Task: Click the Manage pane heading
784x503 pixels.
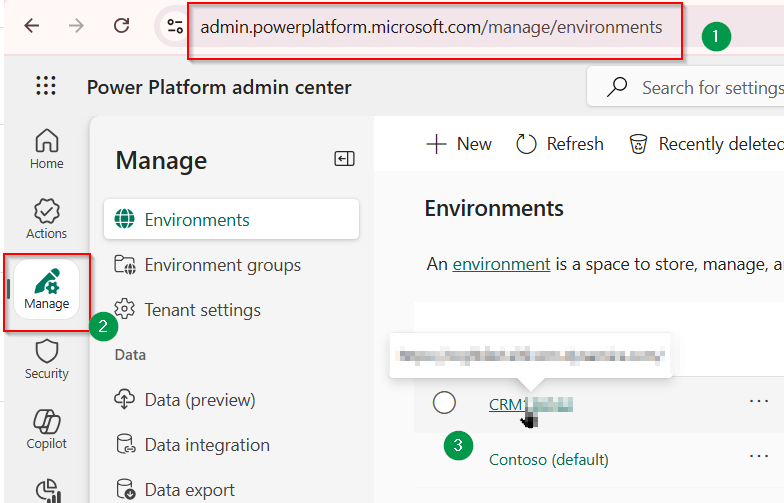Action: click(161, 161)
